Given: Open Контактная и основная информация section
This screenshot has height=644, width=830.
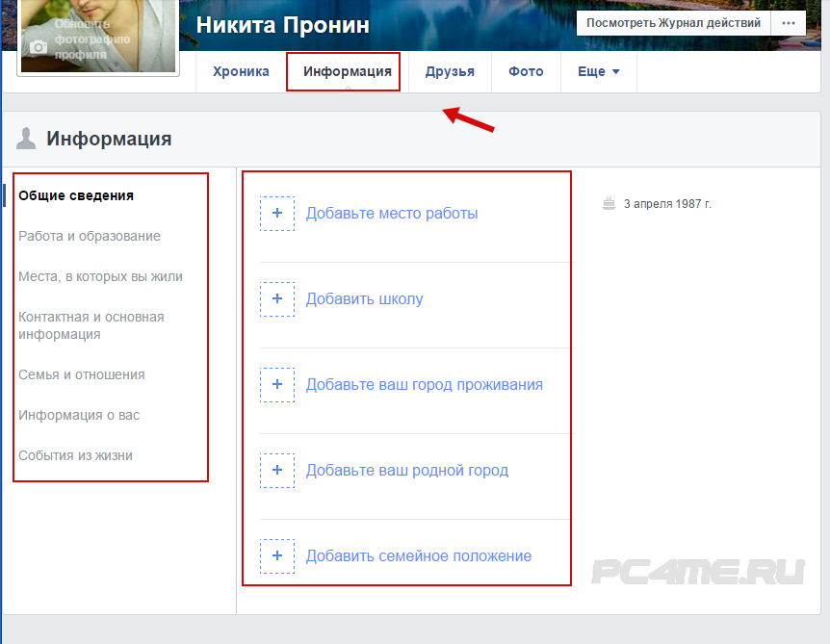Looking at the screenshot, I should tap(91, 325).
